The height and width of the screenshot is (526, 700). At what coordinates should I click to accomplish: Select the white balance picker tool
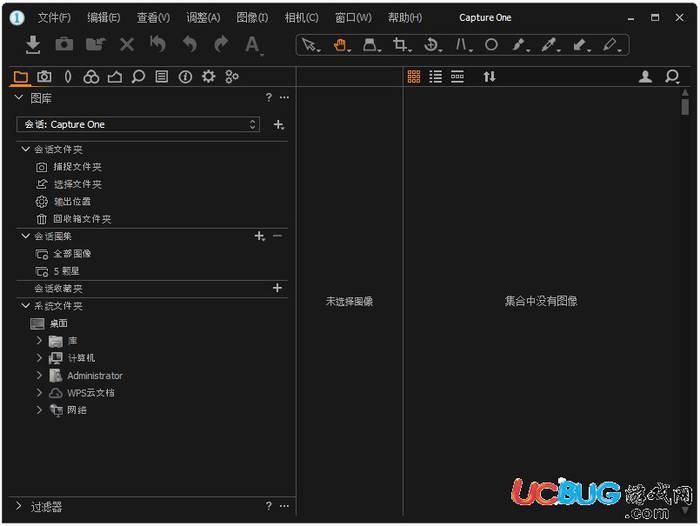pyautogui.click(x=550, y=45)
